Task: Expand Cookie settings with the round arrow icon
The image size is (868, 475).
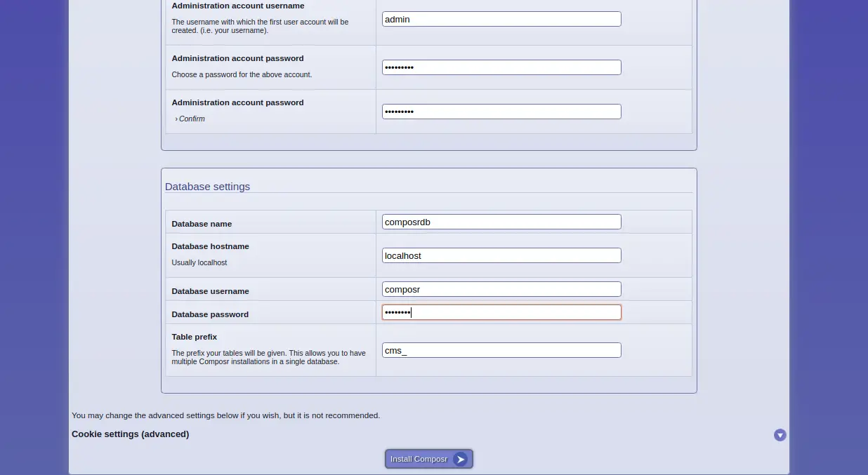Action: click(x=780, y=435)
